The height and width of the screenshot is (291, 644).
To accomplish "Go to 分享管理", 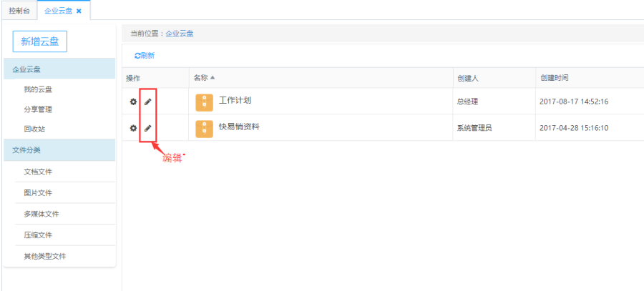I will [38, 109].
